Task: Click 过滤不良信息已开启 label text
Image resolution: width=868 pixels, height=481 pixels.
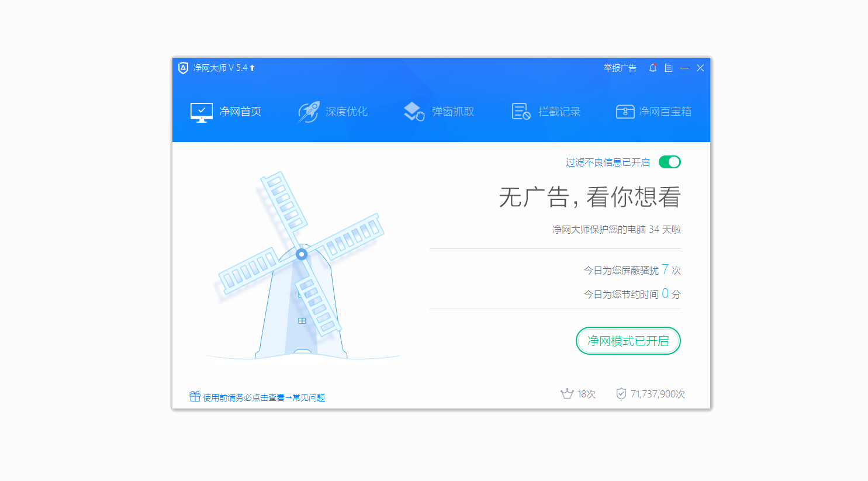Action: (608, 162)
